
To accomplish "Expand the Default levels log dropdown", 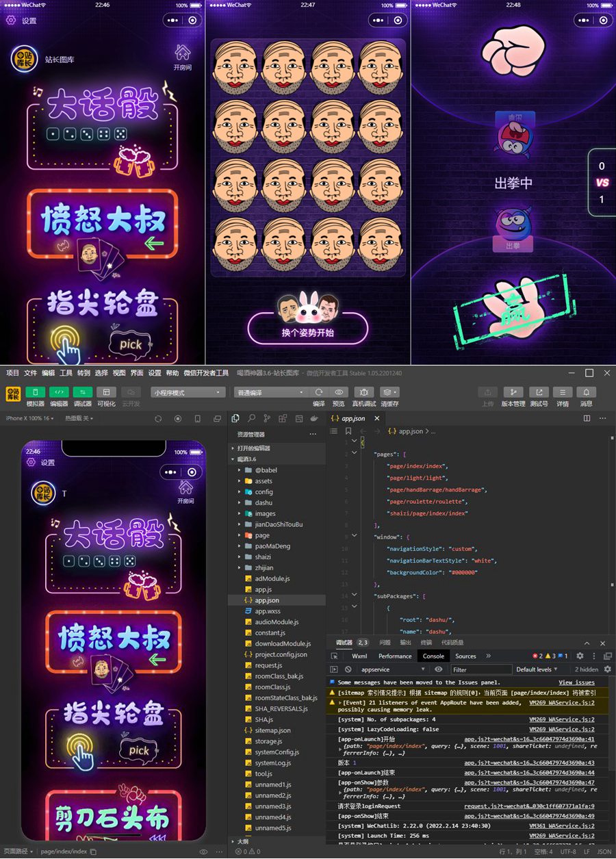I will [x=537, y=669].
